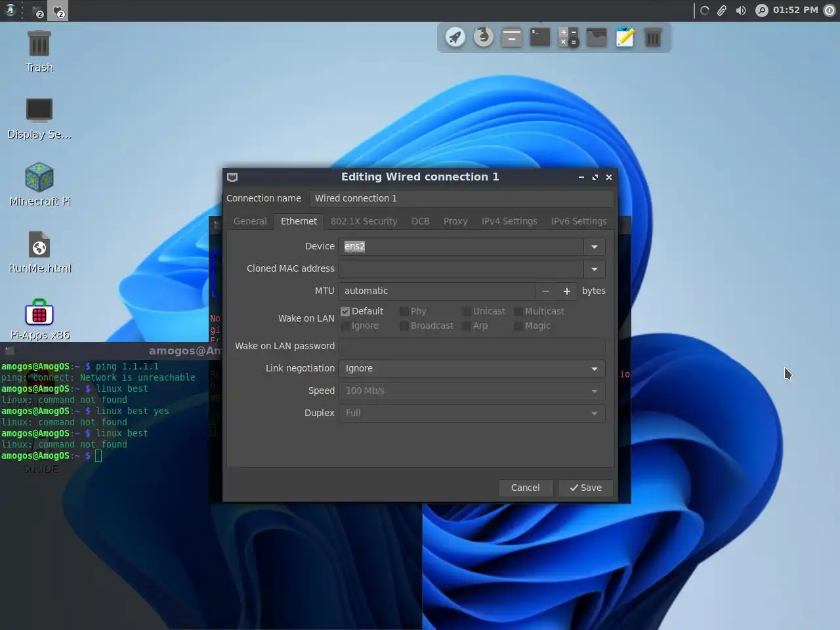The image size is (840, 630).
Task: Click the Cloned MAC address field
Action: (x=461, y=269)
